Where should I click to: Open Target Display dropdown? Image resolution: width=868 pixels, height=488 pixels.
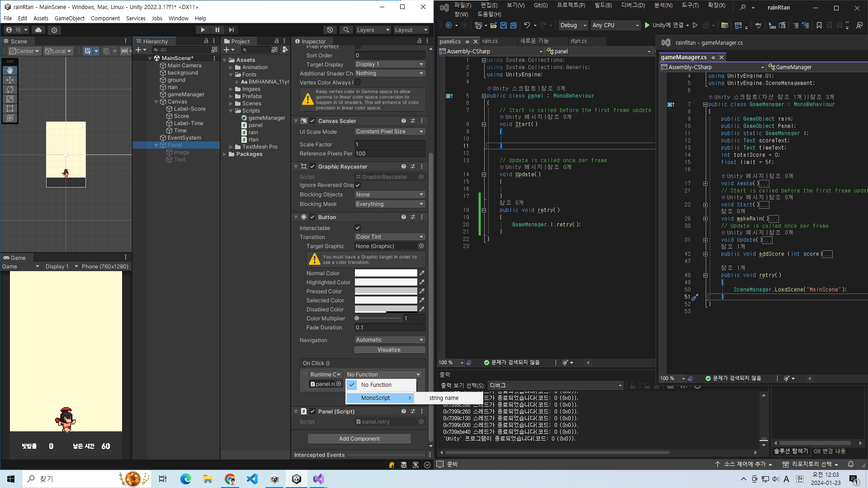point(390,64)
